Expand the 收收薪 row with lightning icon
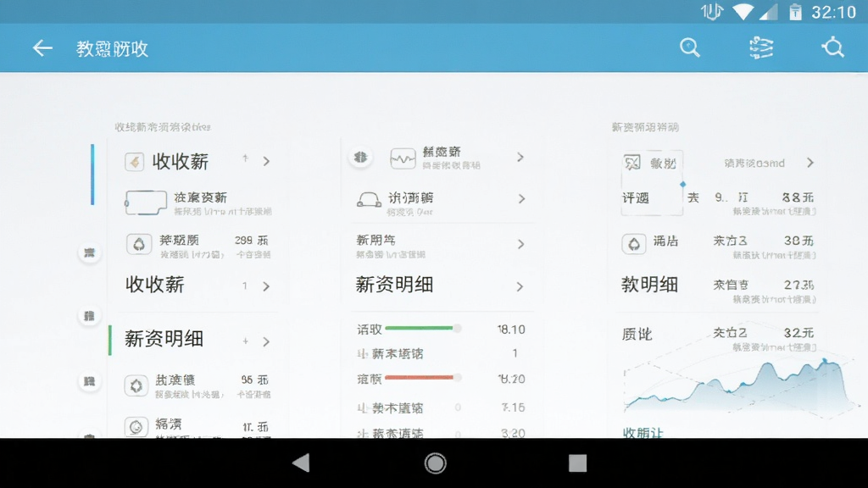The width and height of the screenshot is (868, 488). [266, 161]
